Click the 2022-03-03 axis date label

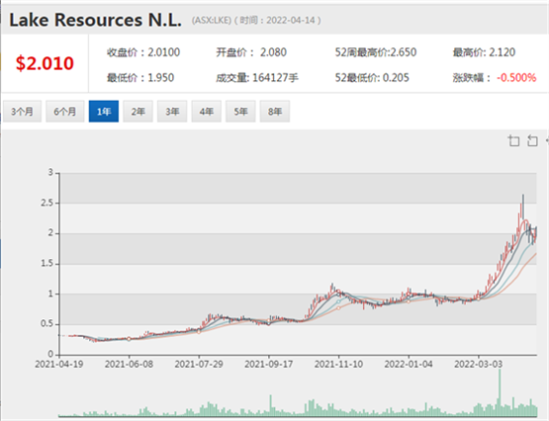478,364
